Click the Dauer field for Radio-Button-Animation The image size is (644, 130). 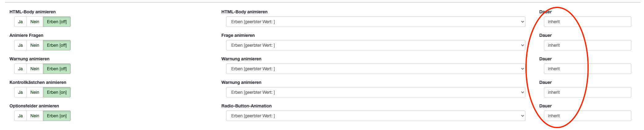[x=587, y=116]
